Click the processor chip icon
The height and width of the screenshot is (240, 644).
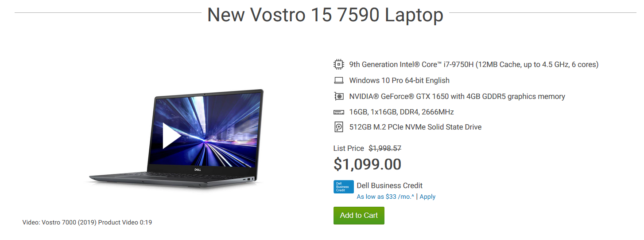click(338, 64)
